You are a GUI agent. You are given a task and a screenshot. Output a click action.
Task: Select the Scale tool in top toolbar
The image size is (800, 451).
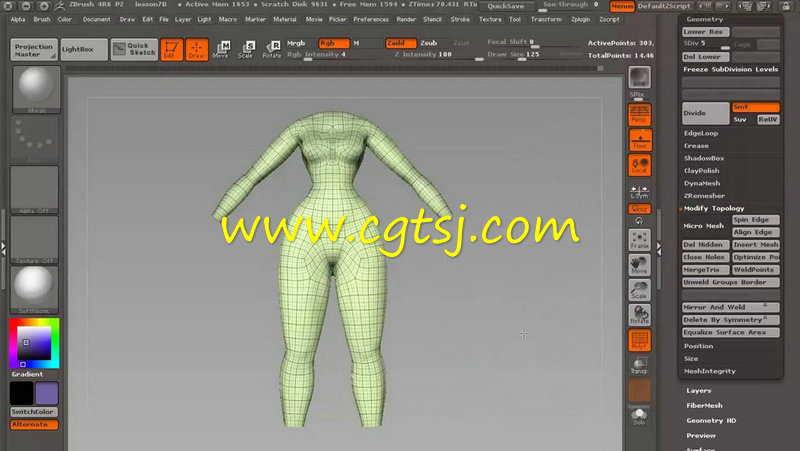click(245, 49)
